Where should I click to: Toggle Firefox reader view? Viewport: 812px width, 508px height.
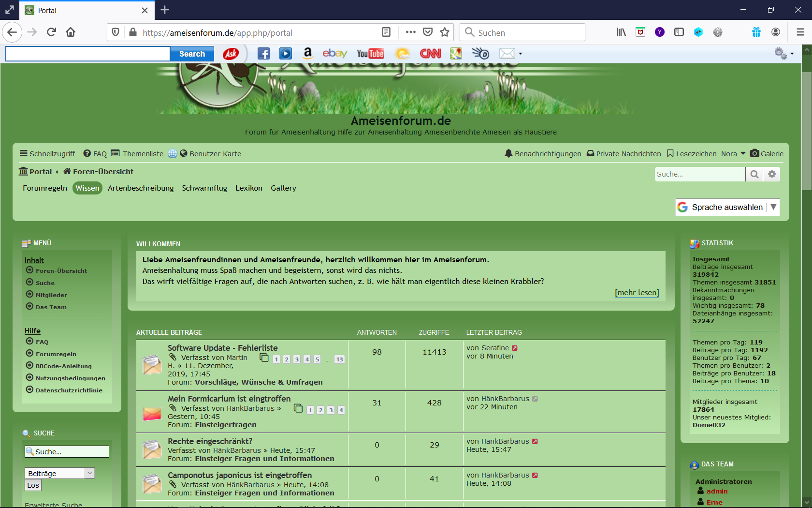[386, 32]
